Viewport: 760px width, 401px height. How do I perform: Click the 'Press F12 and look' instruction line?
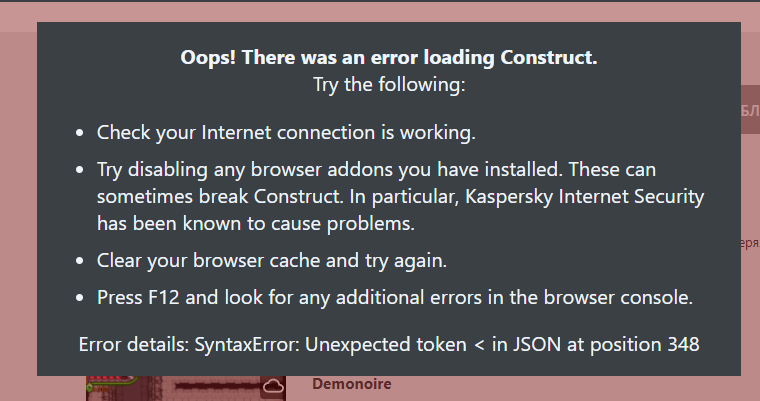395,297
